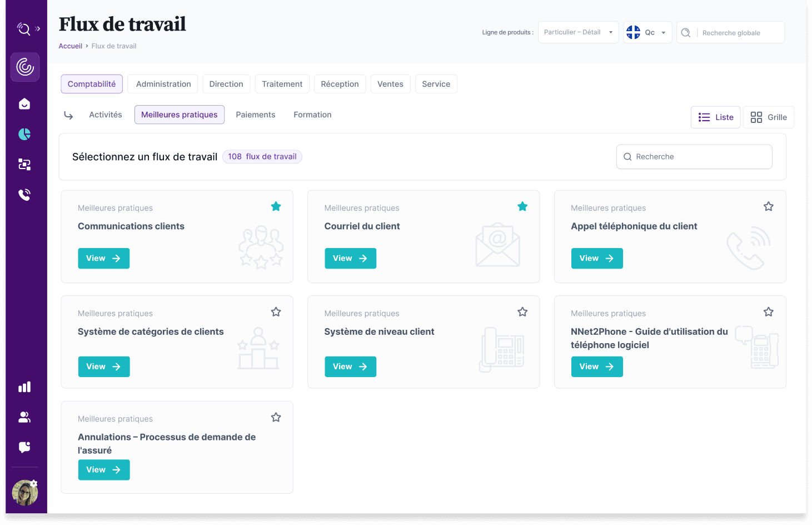The image size is (812, 525).
Task: Click the Recherche workflow search field
Action: (695, 157)
